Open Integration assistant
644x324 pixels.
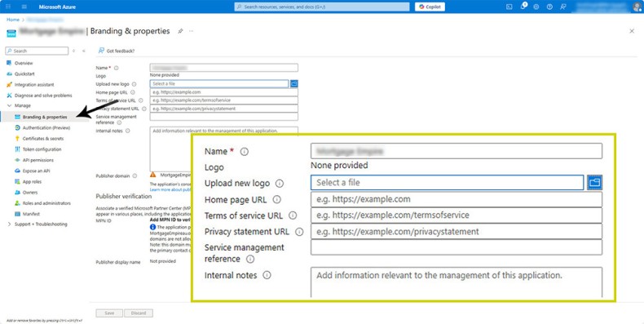pos(34,85)
